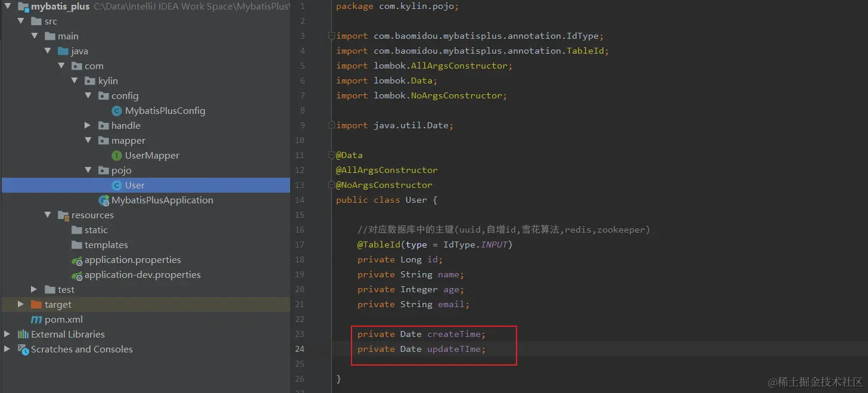This screenshot has width=868, height=393.
Task: Click the fold marker at line 9
Action: tap(332, 126)
